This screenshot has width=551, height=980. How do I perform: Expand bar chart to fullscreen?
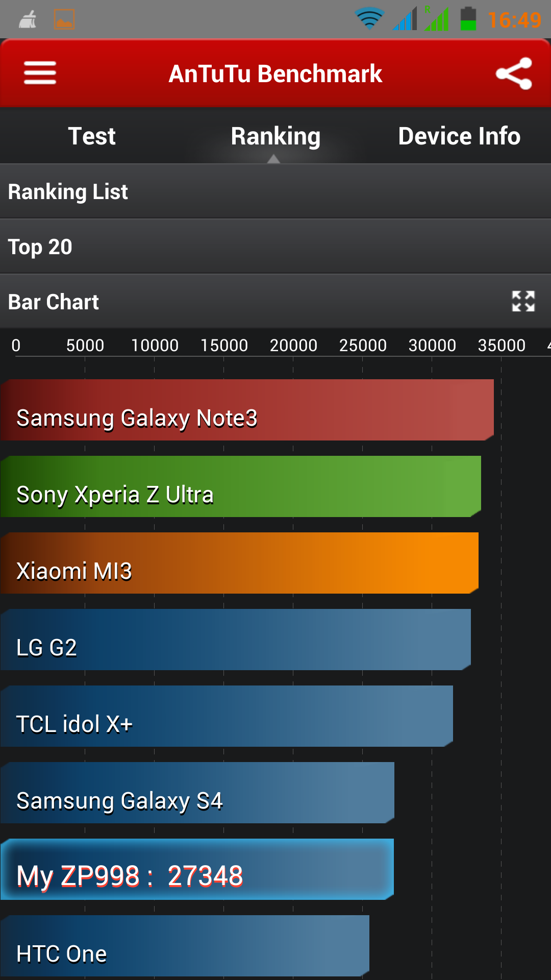coord(523,301)
